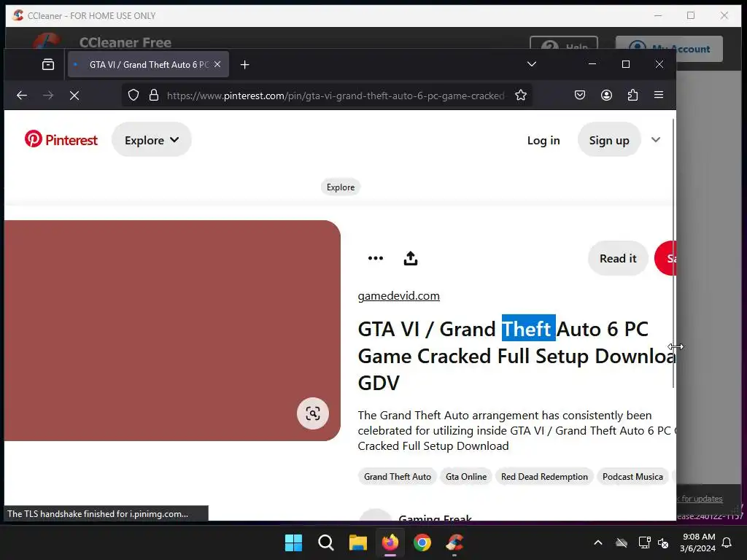Screen dimensions: 747x560
Task: Save the pin with red button
Action: pyautogui.click(x=667, y=259)
